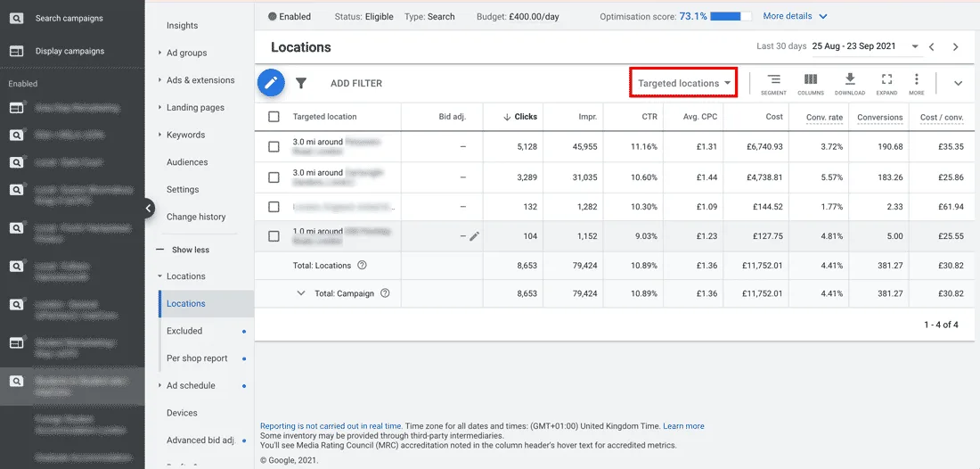Open Devices page
The width and height of the screenshot is (980, 469).
point(182,413)
